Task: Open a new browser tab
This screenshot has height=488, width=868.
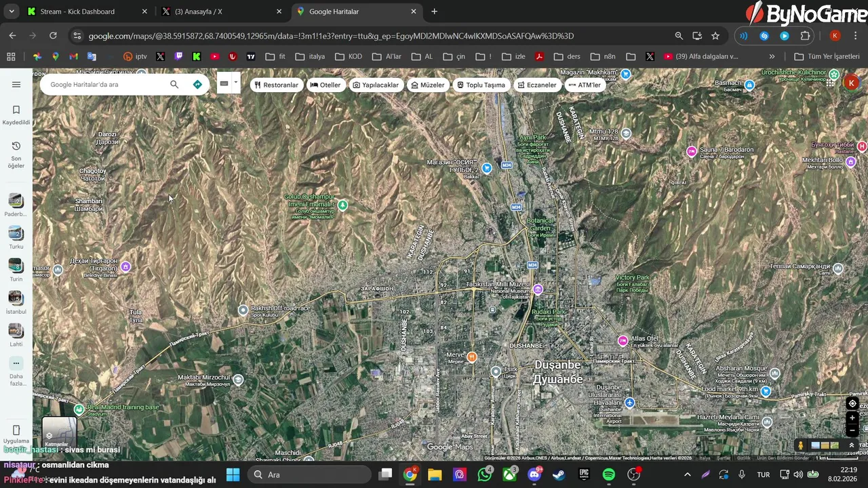Action: pyautogui.click(x=434, y=12)
